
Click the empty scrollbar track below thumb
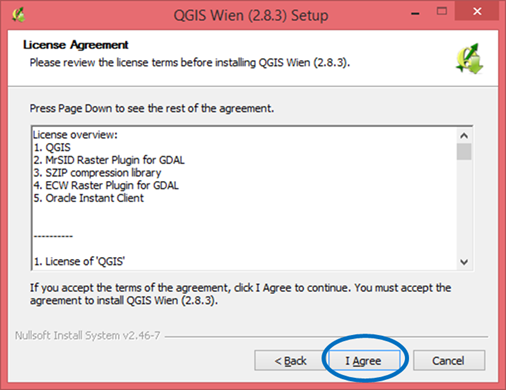pyautogui.click(x=464, y=207)
